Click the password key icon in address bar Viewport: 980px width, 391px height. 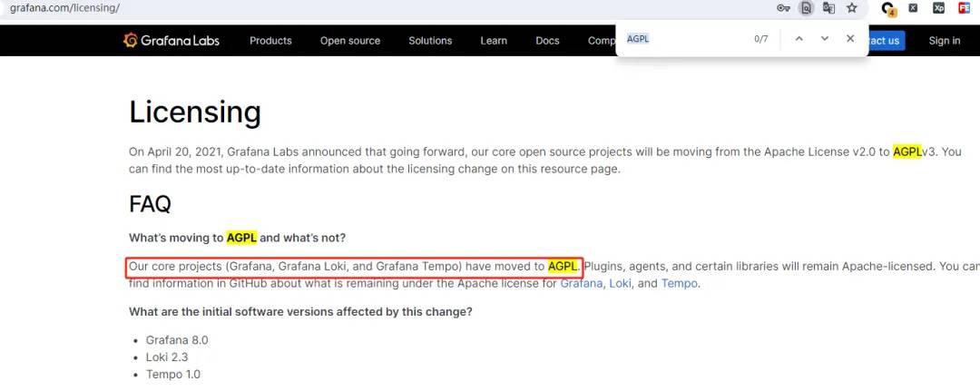tap(783, 8)
